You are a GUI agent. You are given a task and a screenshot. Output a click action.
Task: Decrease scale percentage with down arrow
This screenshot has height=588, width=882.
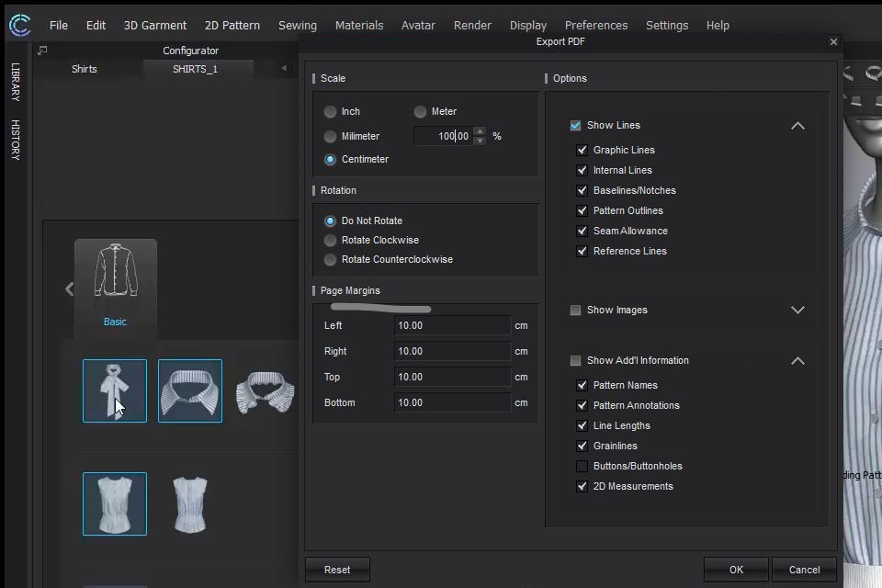(x=480, y=141)
